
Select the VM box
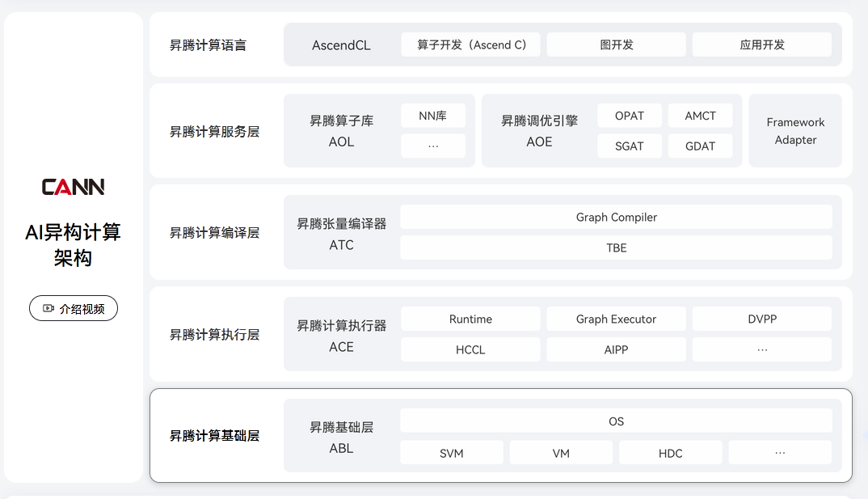pyautogui.click(x=561, y=452)
